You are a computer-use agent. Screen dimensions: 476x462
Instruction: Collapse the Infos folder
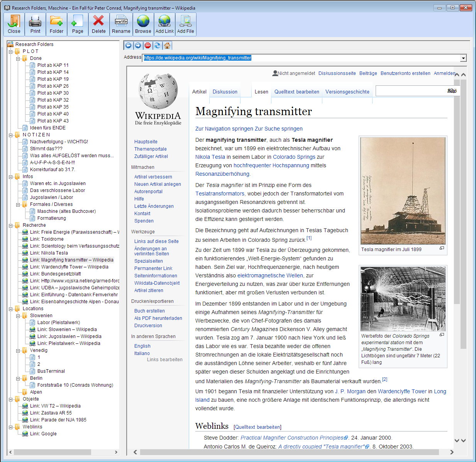11,177
